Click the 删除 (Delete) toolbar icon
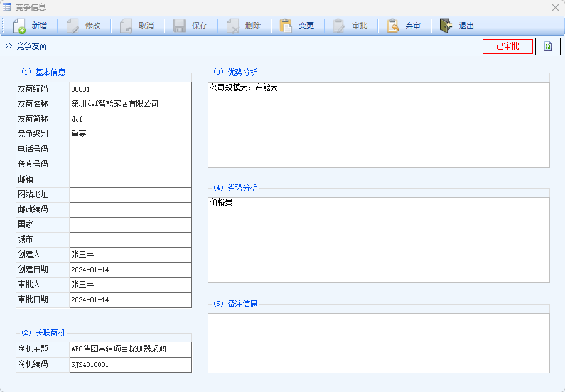Viewport: 565px width, 392px height. [232, 26]
